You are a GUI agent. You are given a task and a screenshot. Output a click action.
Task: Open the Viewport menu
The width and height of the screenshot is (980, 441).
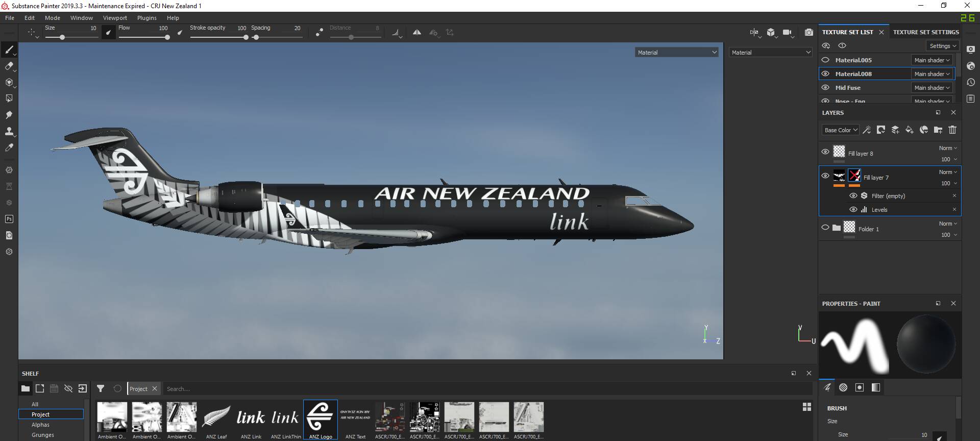[x=115, y=18]
